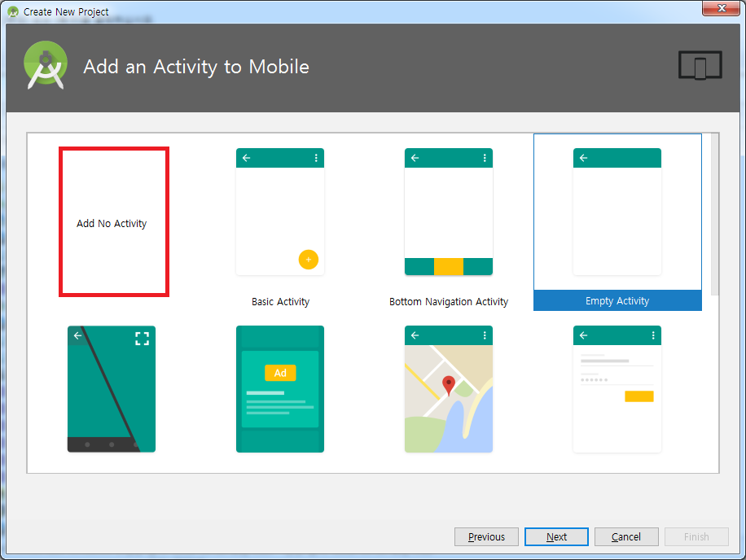Viewport: 746px width, 560px height.
Task: Choose the fullscreen activity template thumbnail
Action: [x=112, y=389]
